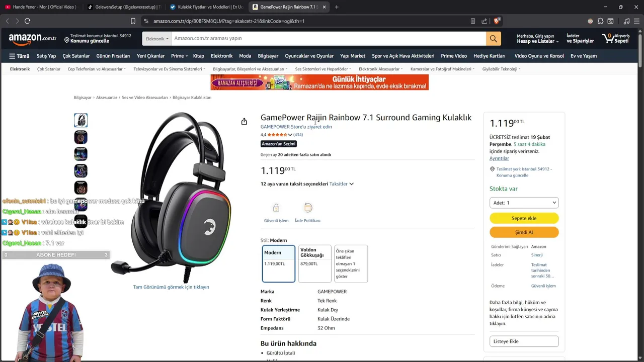The width and height of the screenshot is (644, 362).
Task: Bookmark this page using the bookmark icon
Action: (133, 21)
